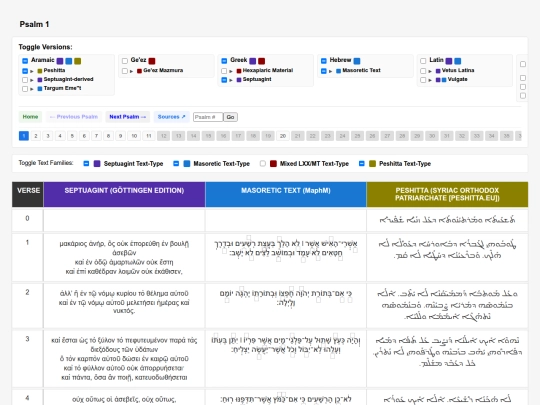The width and height of the screenshot is (540, 405).
Task: Toggle the Peshitta Text-Type family checkbox
Action: (362, 164)
